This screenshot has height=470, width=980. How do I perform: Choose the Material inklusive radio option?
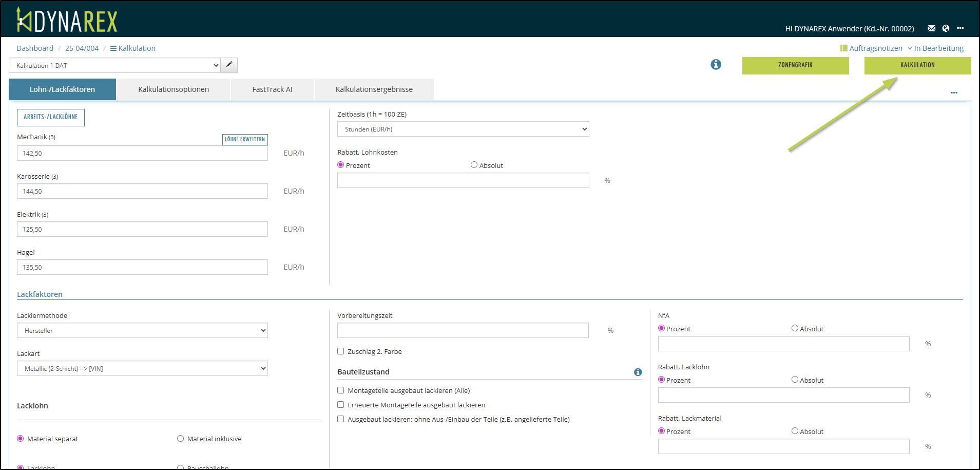click(x=180, y=439)
